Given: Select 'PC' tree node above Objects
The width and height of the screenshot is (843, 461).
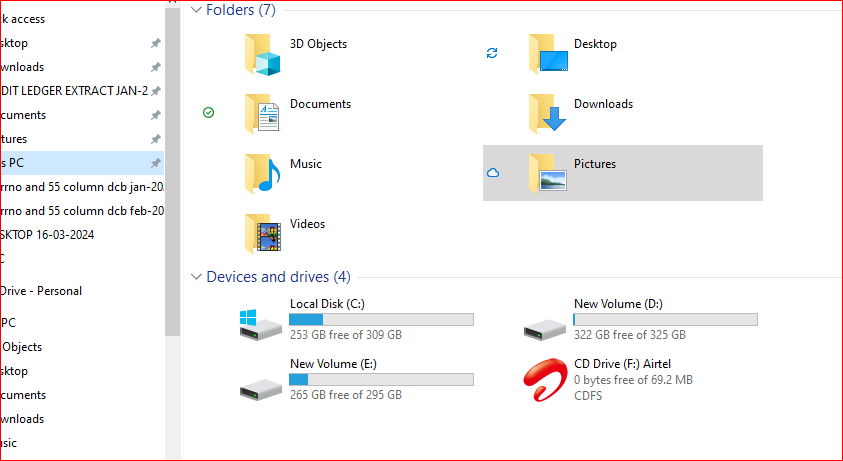Looking at the screenshot, I should [8, 323].
